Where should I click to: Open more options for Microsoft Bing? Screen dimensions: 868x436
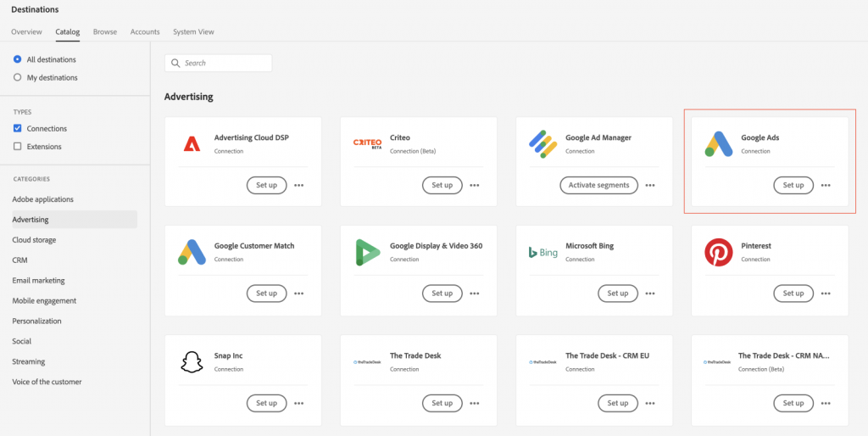650,293
